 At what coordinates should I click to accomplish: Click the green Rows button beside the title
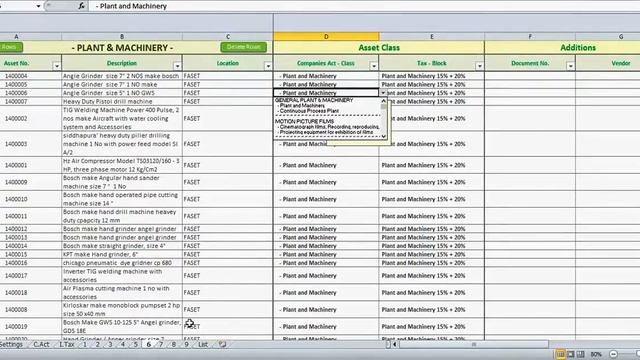11,47
